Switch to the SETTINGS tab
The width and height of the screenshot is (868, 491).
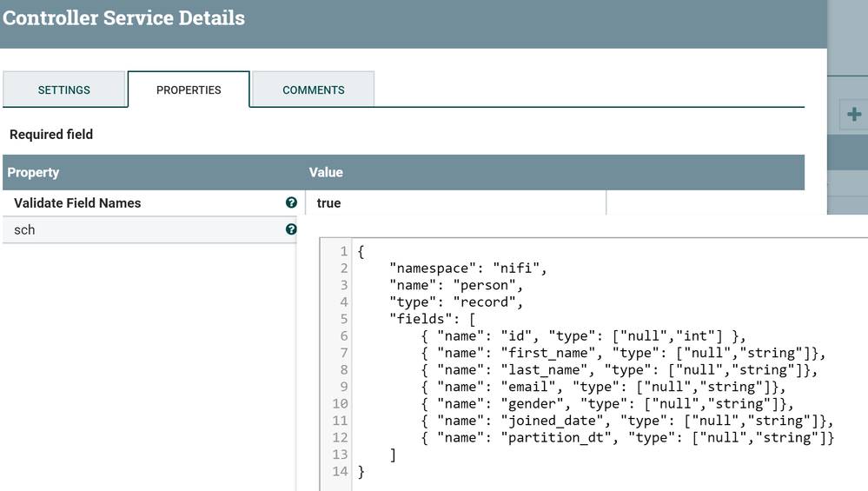[x=64, y=90]
